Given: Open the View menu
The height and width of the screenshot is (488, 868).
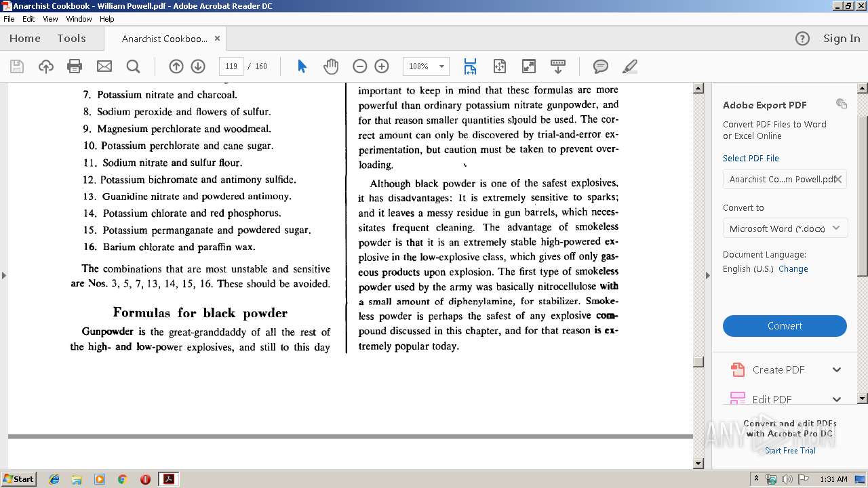Looking at the screenshot, I should coord(50,19).
